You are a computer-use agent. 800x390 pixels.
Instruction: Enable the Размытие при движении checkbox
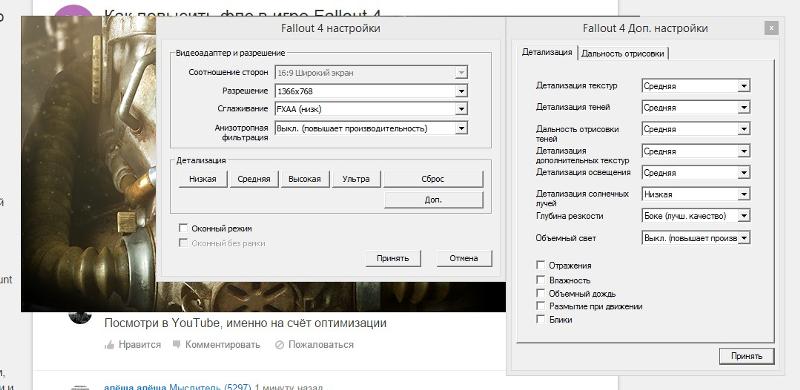pyautogui.click(x=541, y=306)
